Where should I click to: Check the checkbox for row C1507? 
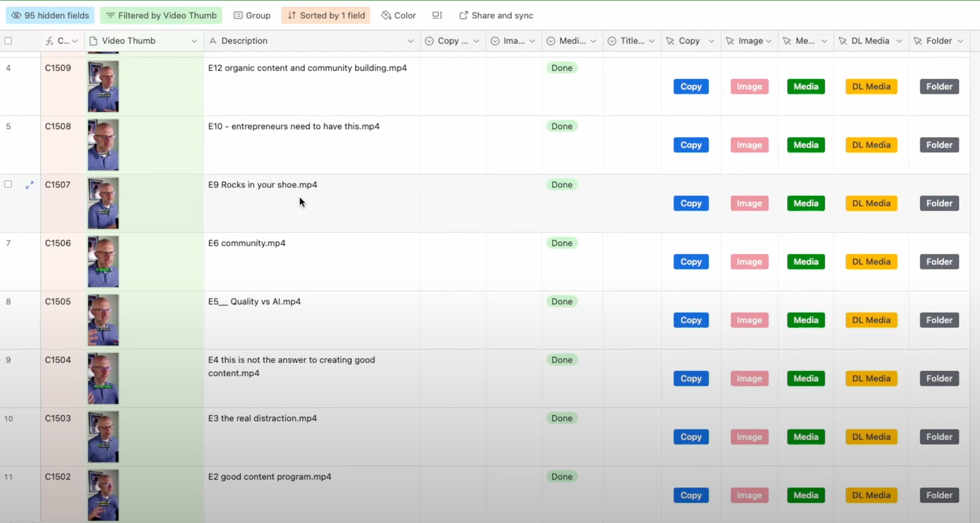pos(8,184)
